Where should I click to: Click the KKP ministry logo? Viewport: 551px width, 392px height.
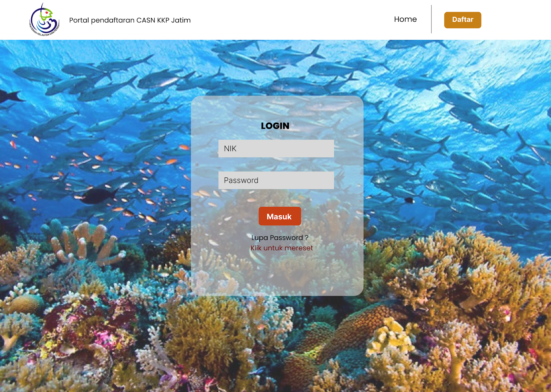(x=44, y=20)
